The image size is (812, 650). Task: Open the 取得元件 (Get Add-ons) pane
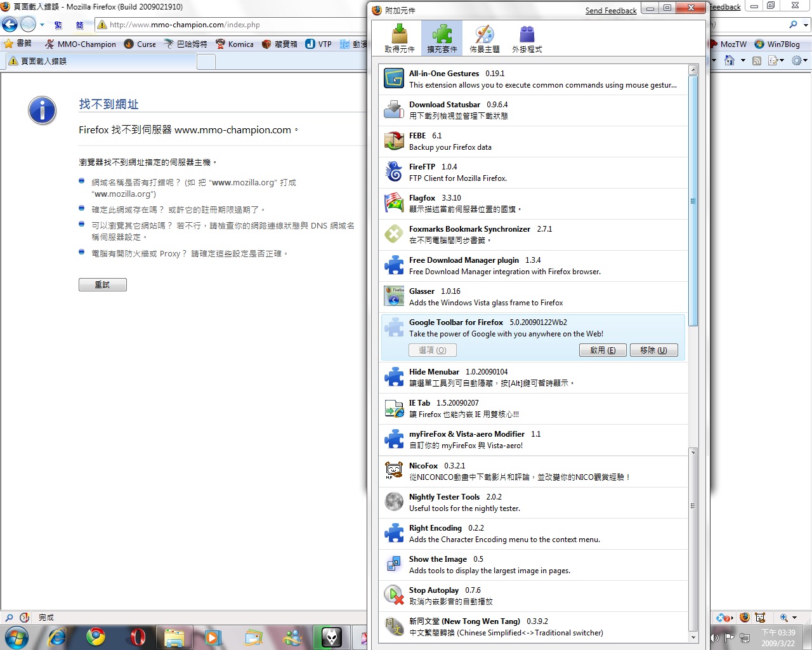click(400, 38)
